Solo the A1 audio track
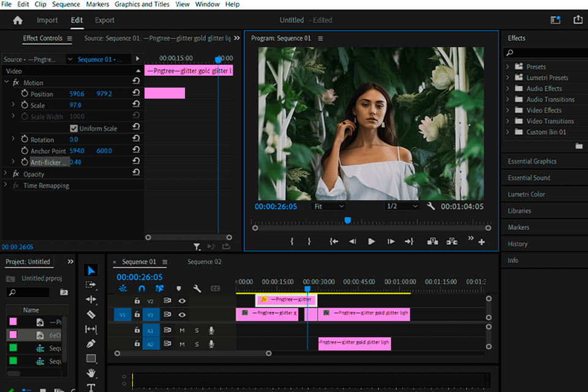Image resolution: width=588 pixels, height=392 pixels. click(x=197, y=331)
